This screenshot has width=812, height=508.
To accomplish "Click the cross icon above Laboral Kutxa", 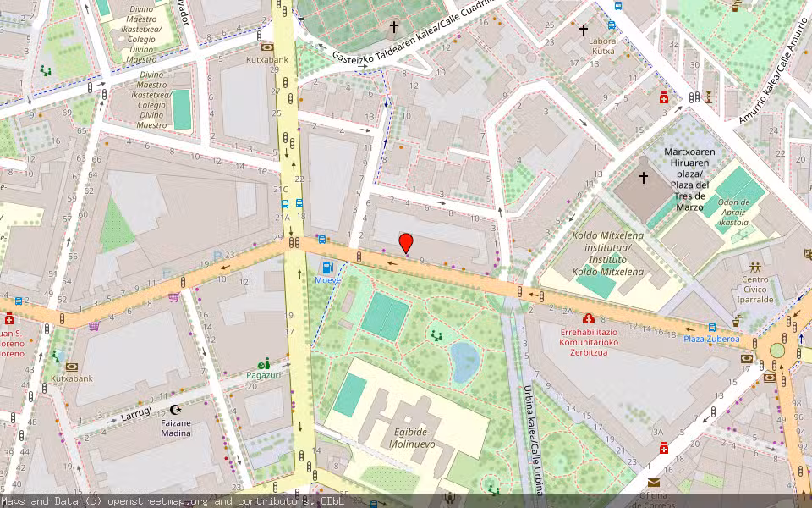I will pos(583,30).
